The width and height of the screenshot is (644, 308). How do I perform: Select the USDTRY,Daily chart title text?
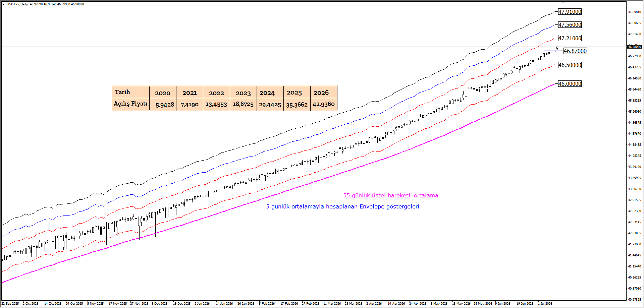17,4
